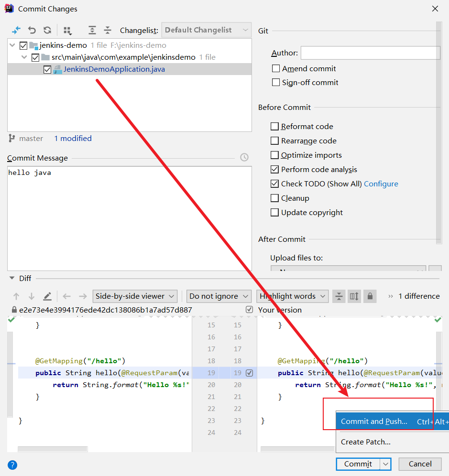Collapse all nodes in changes tree
Viewport: 449px width, 476px height.
coord(108,30)
